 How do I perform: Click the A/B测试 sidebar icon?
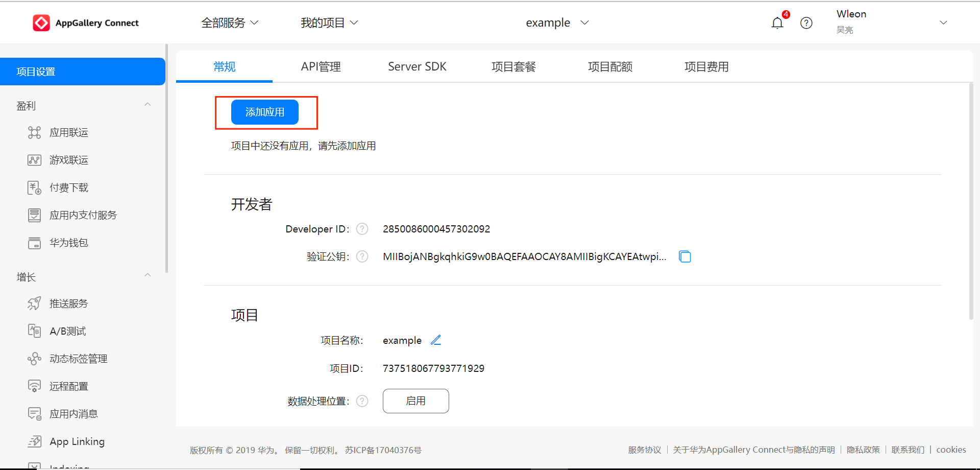point(34,331)
